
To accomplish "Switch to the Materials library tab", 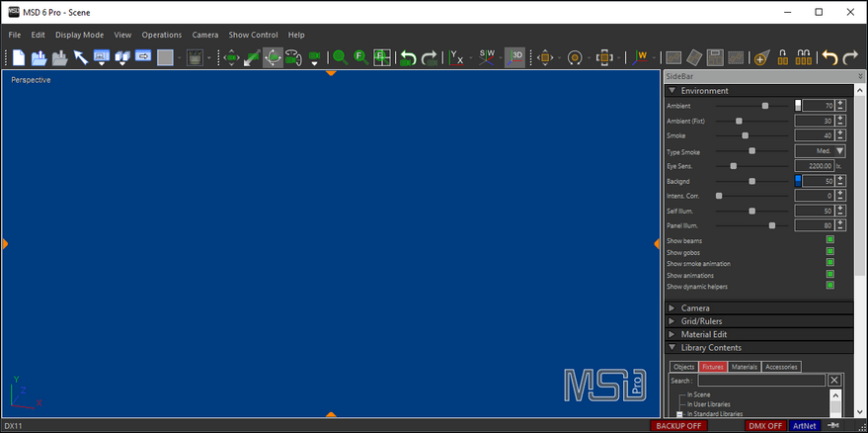I will click(x=745, y=367).
